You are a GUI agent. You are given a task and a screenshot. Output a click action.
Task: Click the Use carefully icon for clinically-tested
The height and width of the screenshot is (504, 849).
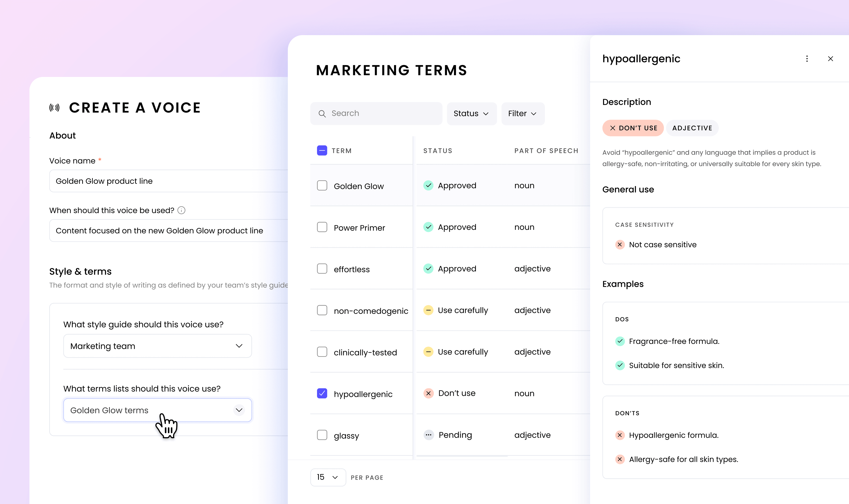point(428,352)
